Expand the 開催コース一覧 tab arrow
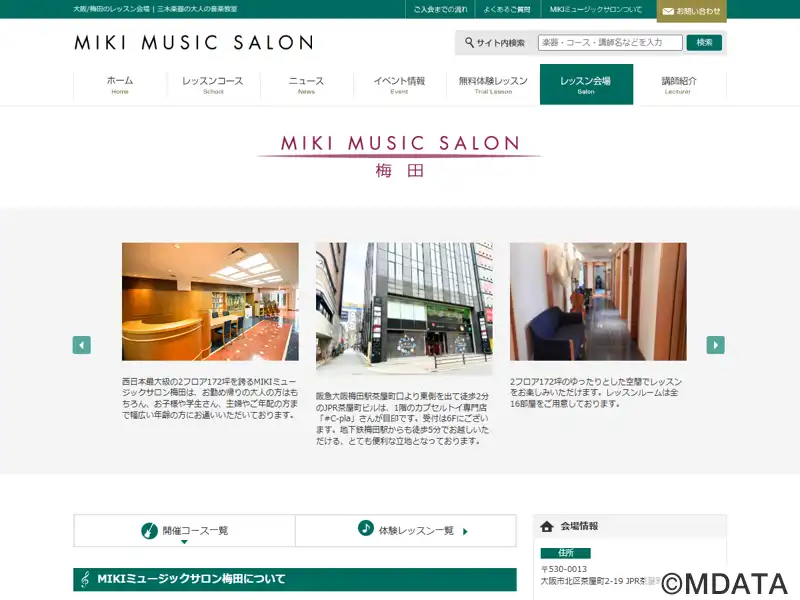Viewport: 800px width, 600px height. [184, 542]
